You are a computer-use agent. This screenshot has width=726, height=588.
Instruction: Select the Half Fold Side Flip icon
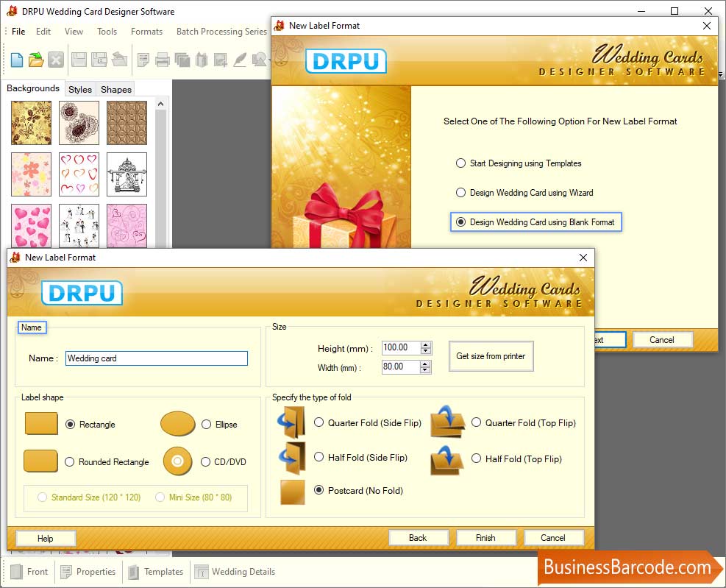pos(292,458)
